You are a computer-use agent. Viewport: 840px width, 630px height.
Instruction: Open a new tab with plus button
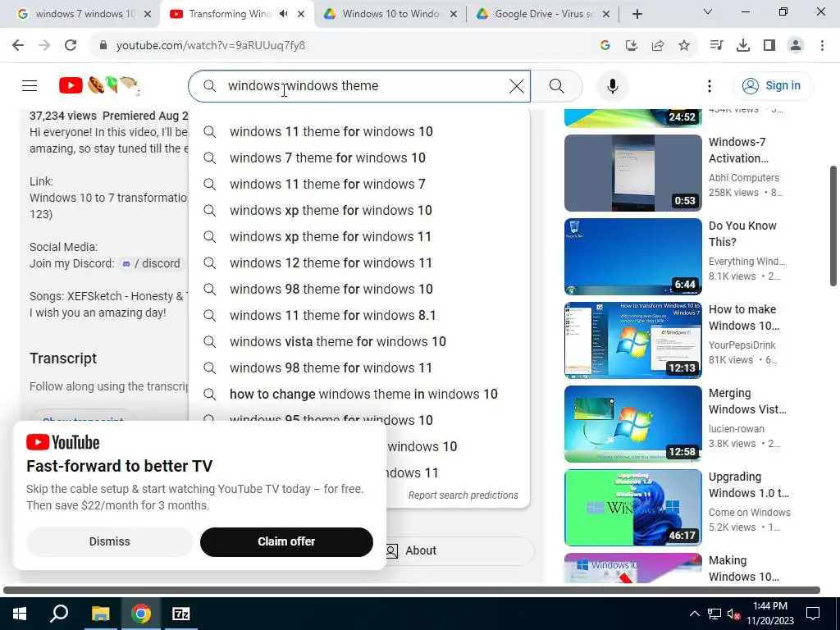(637, 14)
